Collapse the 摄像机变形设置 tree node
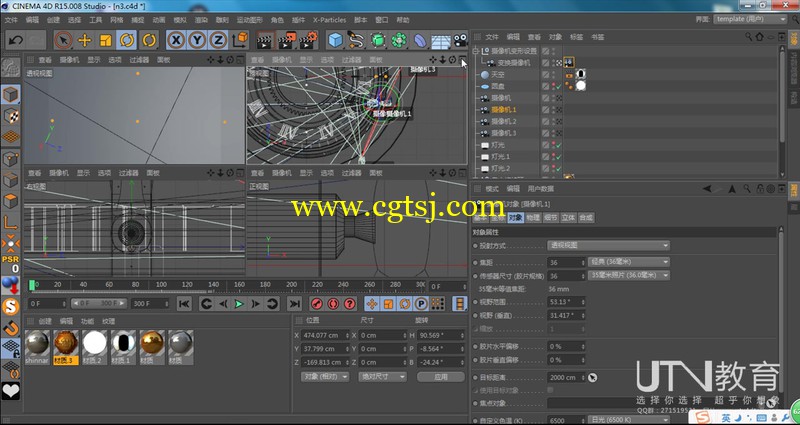Viewport: 800px width, 425px height. tap(476, 51)
